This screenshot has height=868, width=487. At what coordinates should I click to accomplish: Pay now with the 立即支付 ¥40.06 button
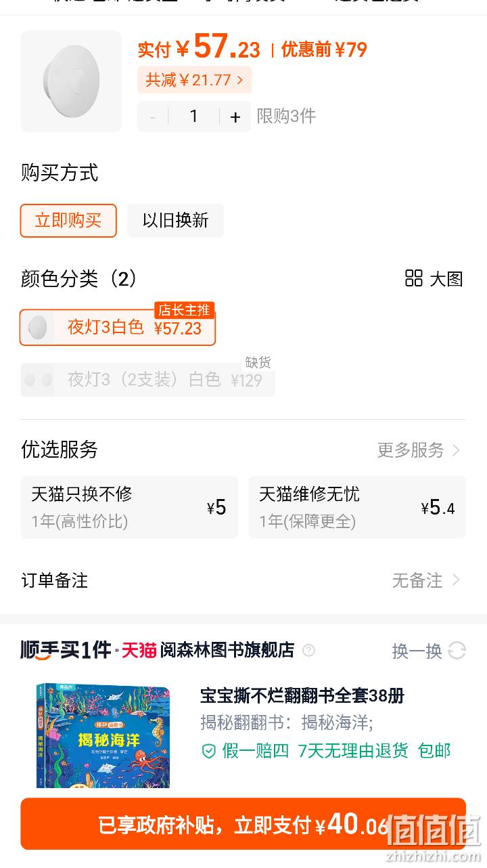(243, 824)
